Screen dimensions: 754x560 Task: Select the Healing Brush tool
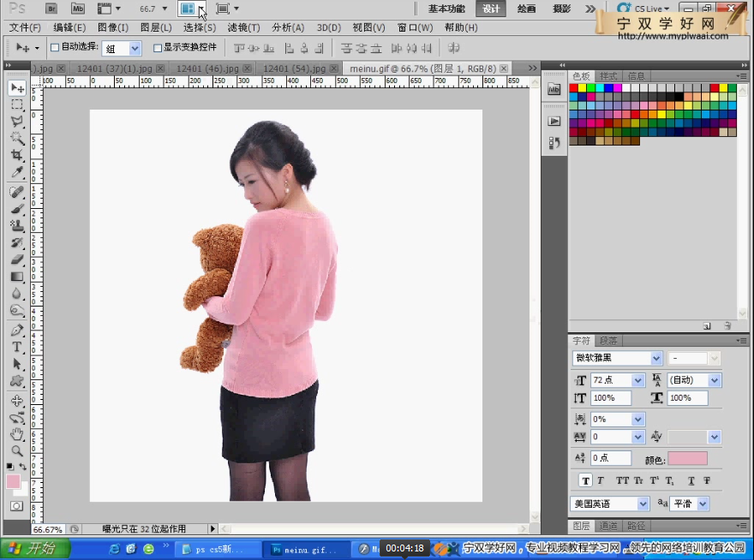tap(17, 193)
